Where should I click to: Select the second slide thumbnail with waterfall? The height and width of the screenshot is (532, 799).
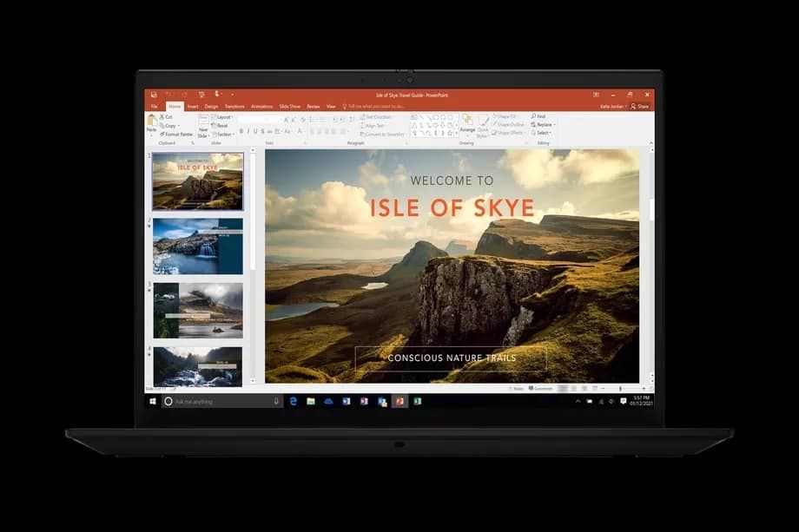[x=198, y=246]
